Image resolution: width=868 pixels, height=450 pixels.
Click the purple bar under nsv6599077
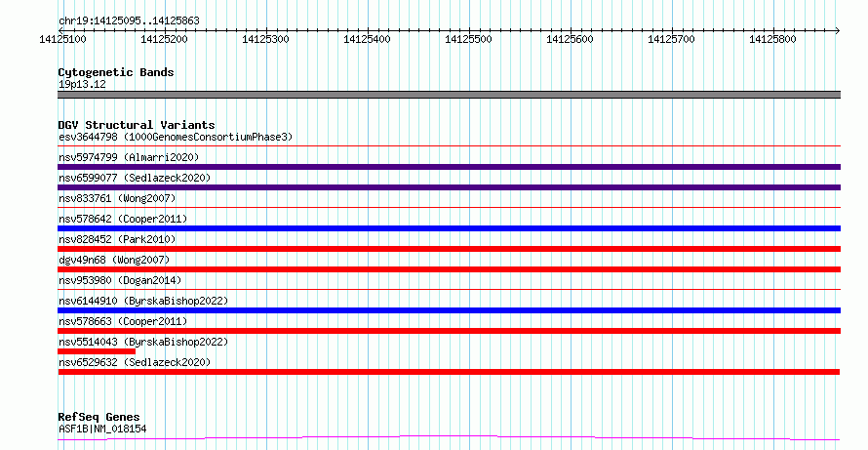[449, 187]
